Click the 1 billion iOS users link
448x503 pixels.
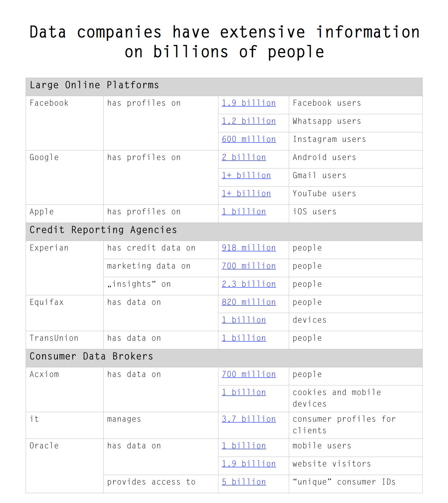(244, 212)
